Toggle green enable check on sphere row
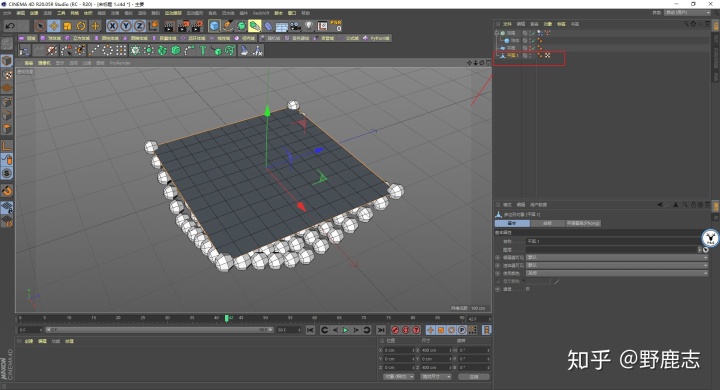Viewport: 720px width, 390px height. (x=533, y=40)
